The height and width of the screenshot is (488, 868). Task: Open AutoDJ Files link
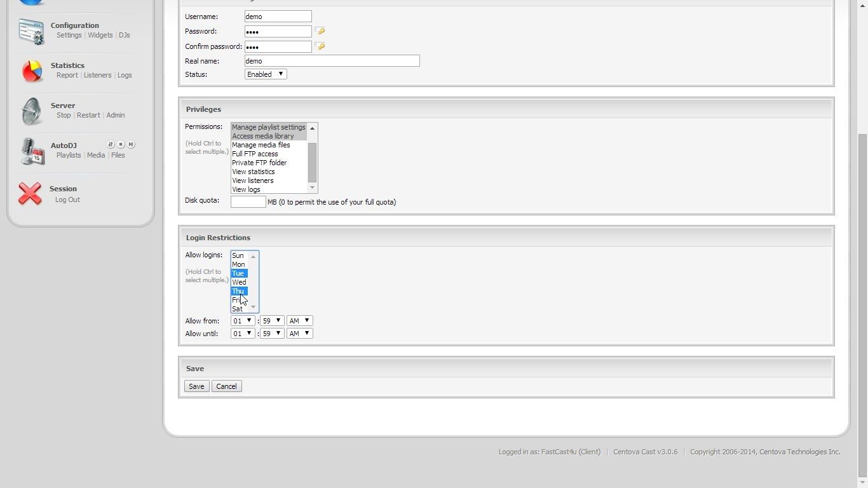118,155
